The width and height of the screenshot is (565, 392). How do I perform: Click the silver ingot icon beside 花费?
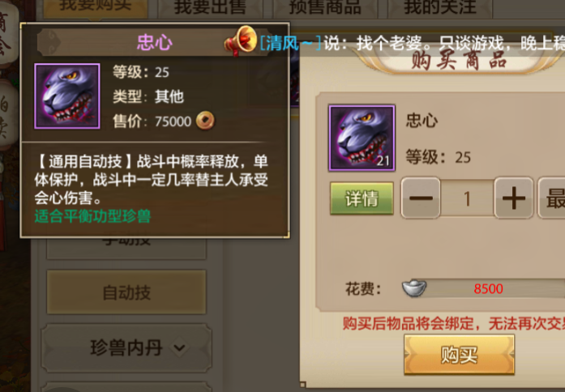point(414,288)
